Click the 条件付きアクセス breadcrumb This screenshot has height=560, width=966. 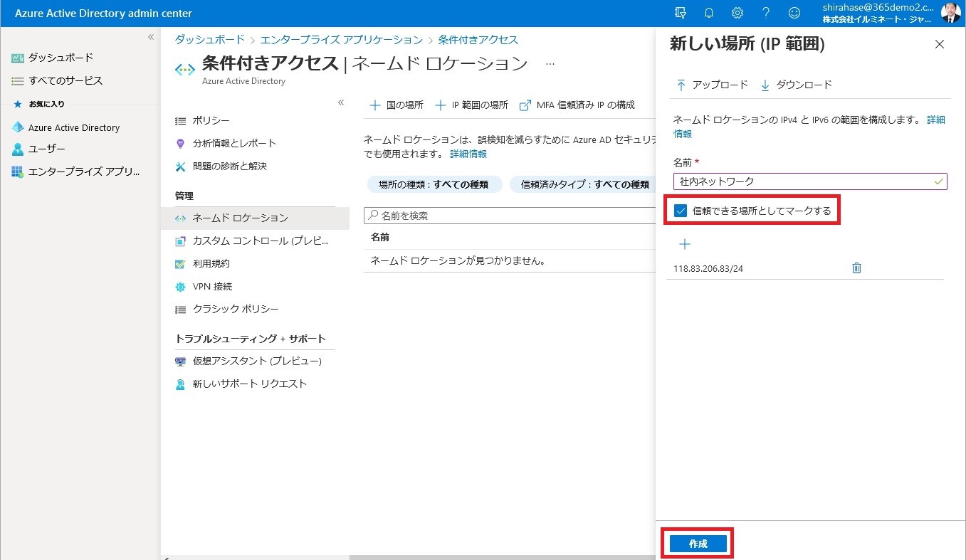click(x=478, y=40)
